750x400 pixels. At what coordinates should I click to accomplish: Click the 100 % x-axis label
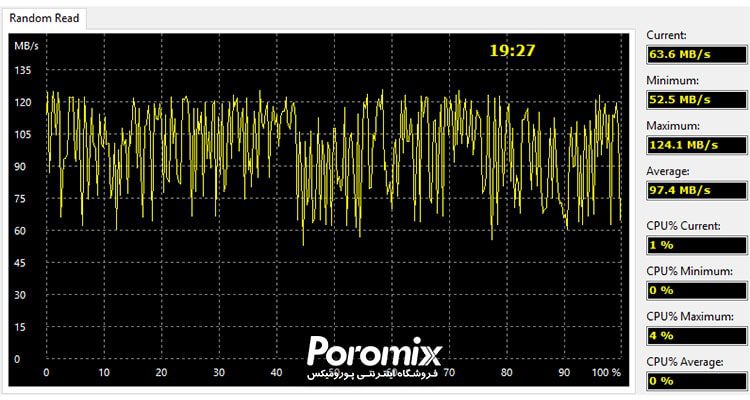[x=606, y=372]
